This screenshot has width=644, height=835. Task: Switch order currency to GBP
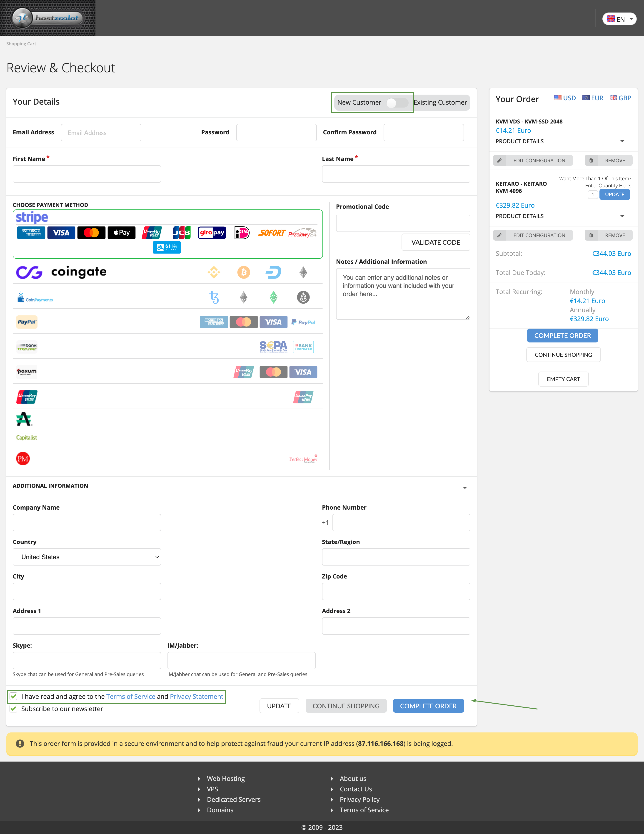[620, 98]
